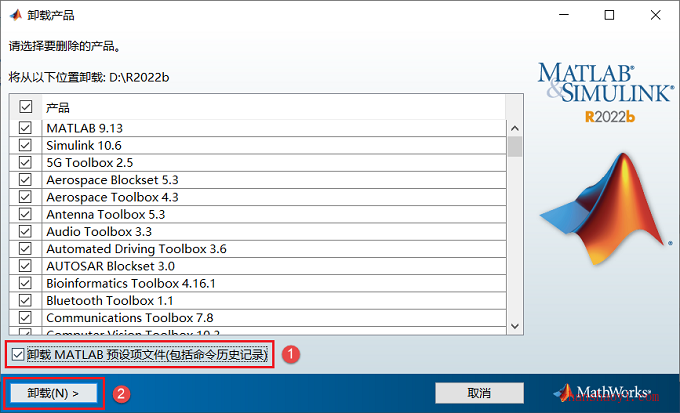This screenshot has width=680, height=413.
Task: Select Aerospace Blockset 5.3 row text
Action: tap(112, 180)
